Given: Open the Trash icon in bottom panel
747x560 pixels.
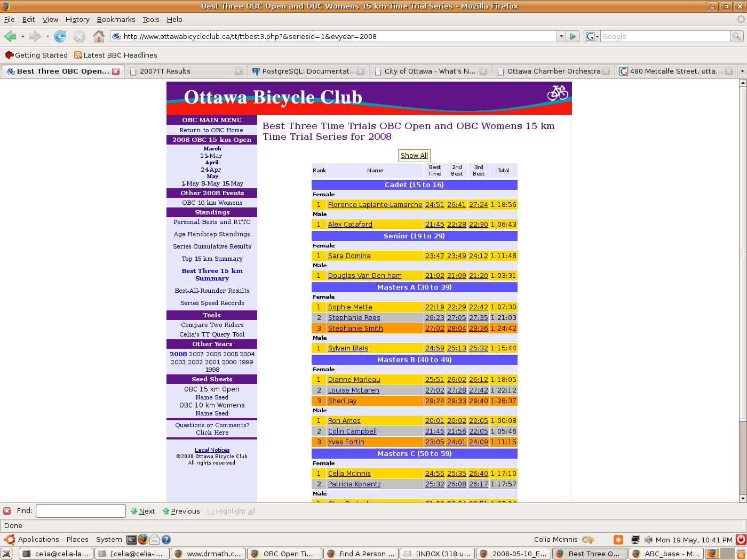Looking at the screenshot, I should coord(741,554).
